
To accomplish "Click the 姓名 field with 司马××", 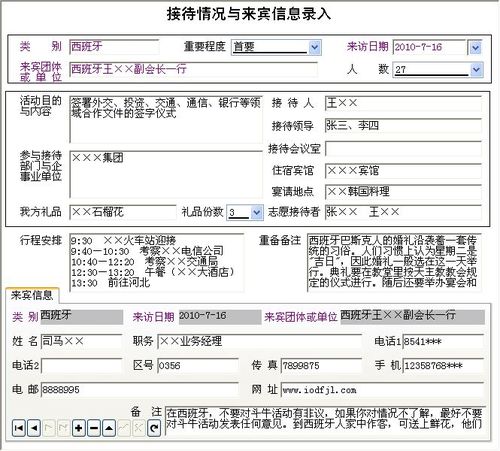I will tap(81, 341).
